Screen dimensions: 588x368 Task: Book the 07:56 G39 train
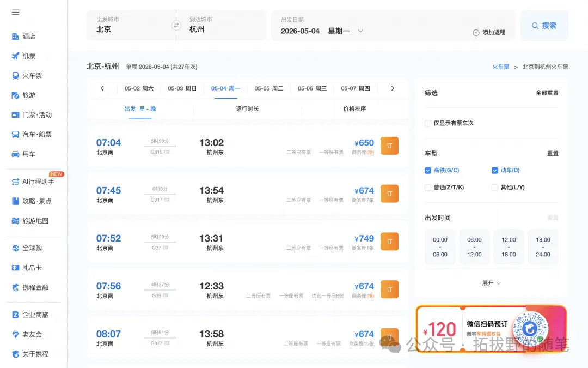tap(389, 289)
